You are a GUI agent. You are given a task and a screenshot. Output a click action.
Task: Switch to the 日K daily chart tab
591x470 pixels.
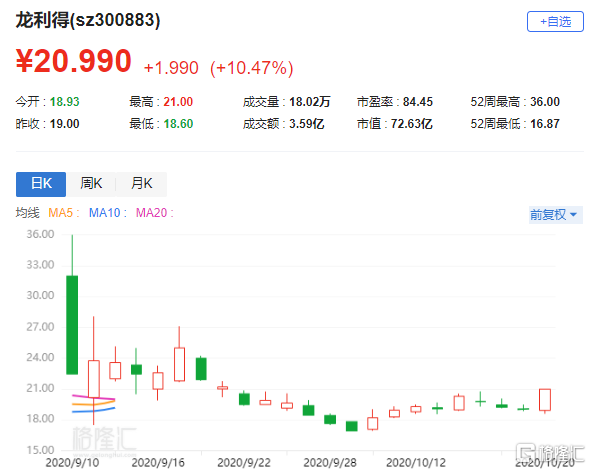click(41, 184)
